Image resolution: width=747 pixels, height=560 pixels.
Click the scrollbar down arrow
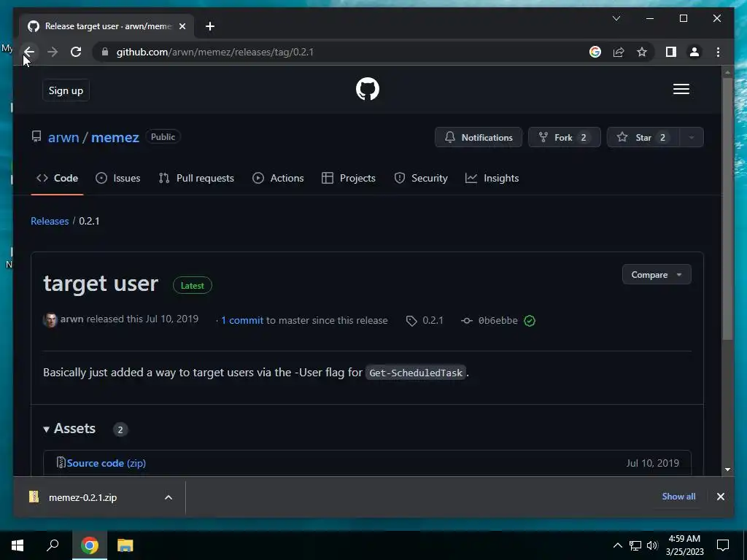727,470
